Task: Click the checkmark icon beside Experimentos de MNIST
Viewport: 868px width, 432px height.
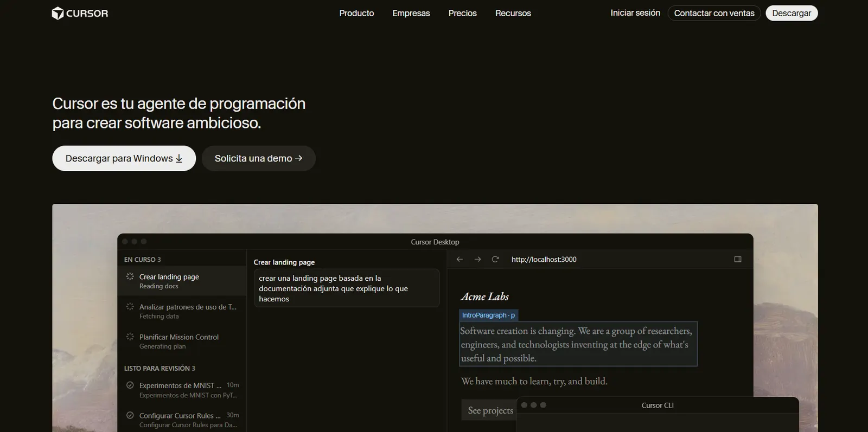Action: click(130, 385)
